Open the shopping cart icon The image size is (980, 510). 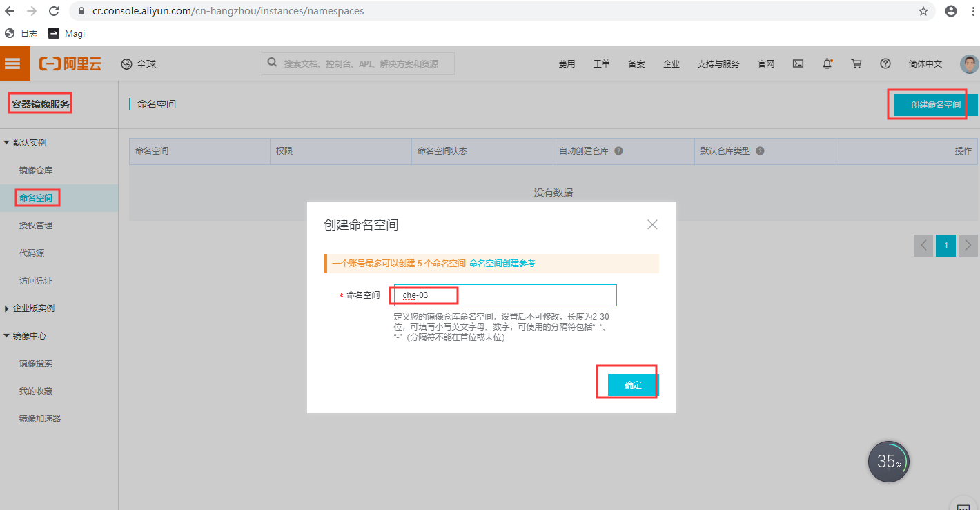click(x=856, y=63)
